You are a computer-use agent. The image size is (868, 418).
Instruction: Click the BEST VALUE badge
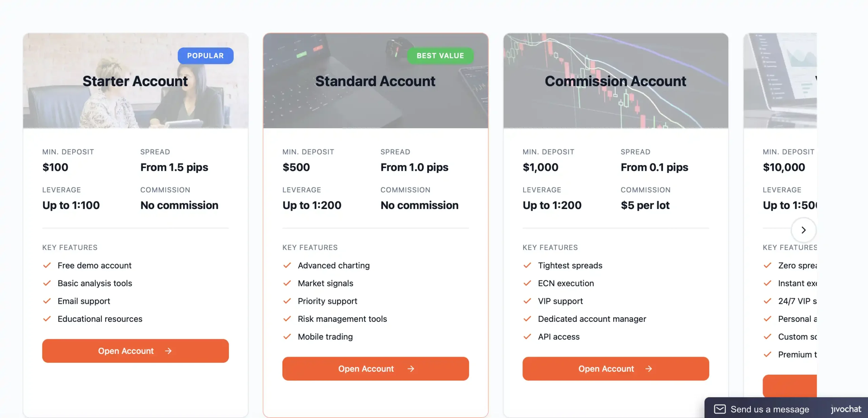tap(440, 56)
